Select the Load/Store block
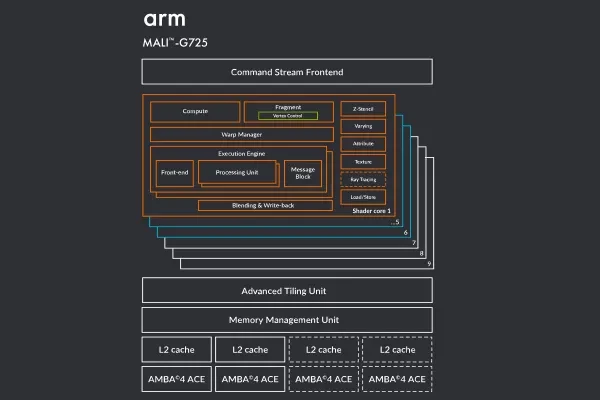600x400 pixels. point(362,197)
